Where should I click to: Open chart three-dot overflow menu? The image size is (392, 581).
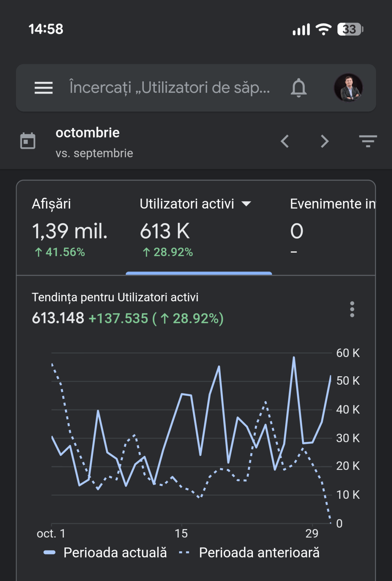coord(352,309)
